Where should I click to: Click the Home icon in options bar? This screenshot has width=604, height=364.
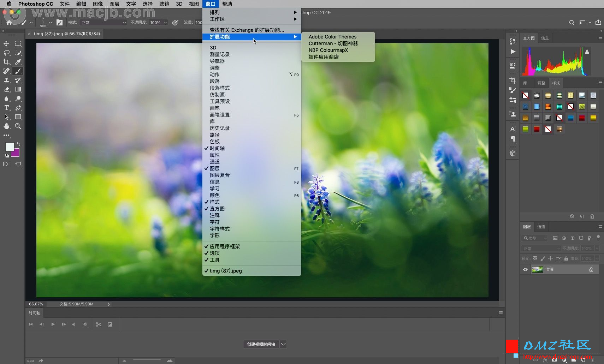pyautogui.click(x=9, y=22)
